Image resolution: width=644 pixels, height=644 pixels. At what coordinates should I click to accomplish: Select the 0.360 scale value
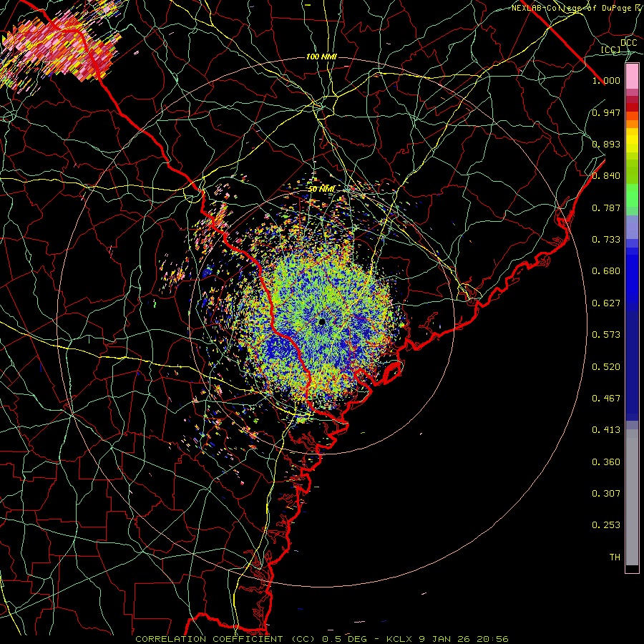[606, 462]
